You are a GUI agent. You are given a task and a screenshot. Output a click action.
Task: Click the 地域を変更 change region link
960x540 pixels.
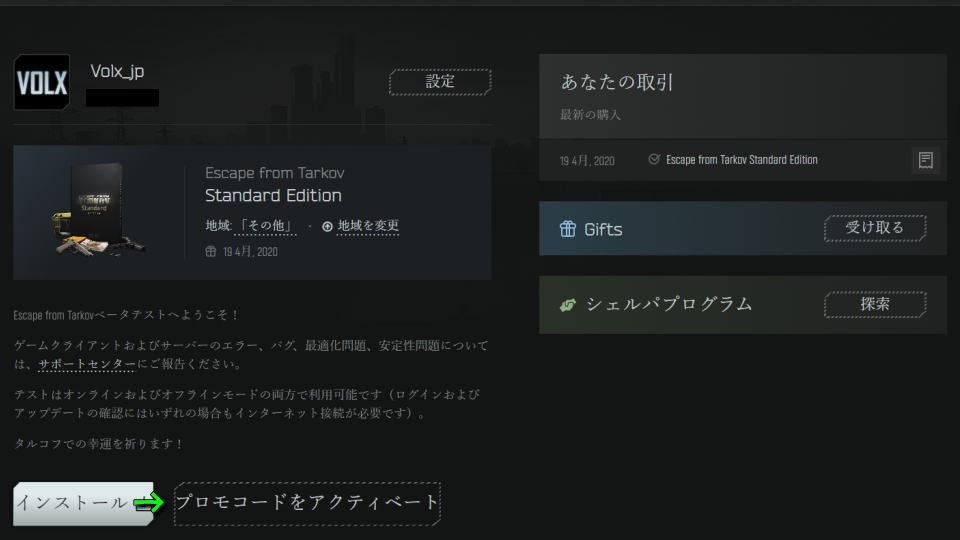(368, 226)
